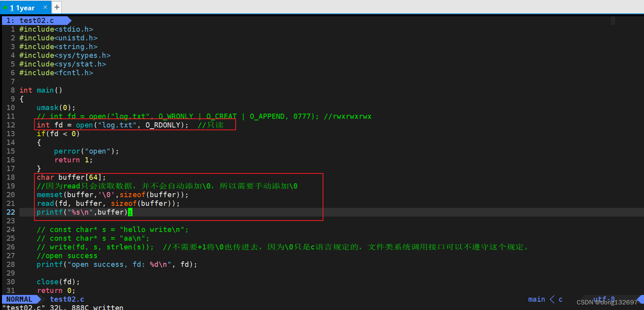Screen dimensions: 644x310
Task: Click the 'hello write\n' commented string
Action: [152, 230]
